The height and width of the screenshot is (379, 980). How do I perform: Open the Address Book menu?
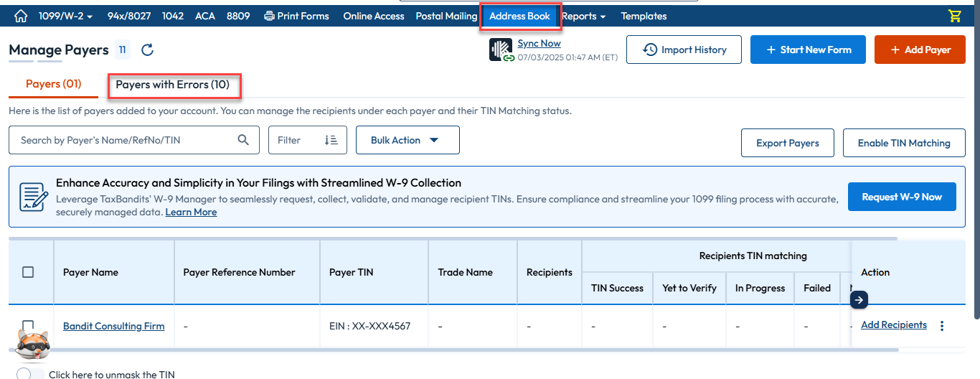[520, 16]
